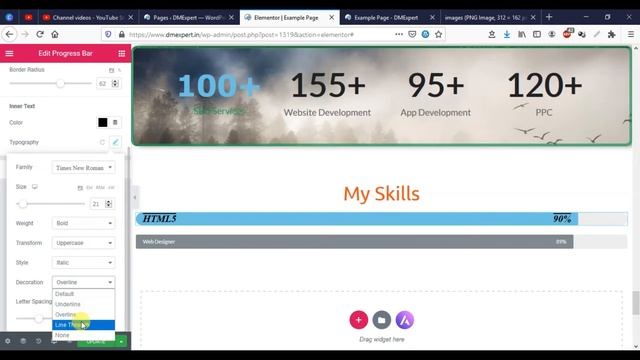
Task: Click the 120+ PPC counter
Action: point(544,94)
